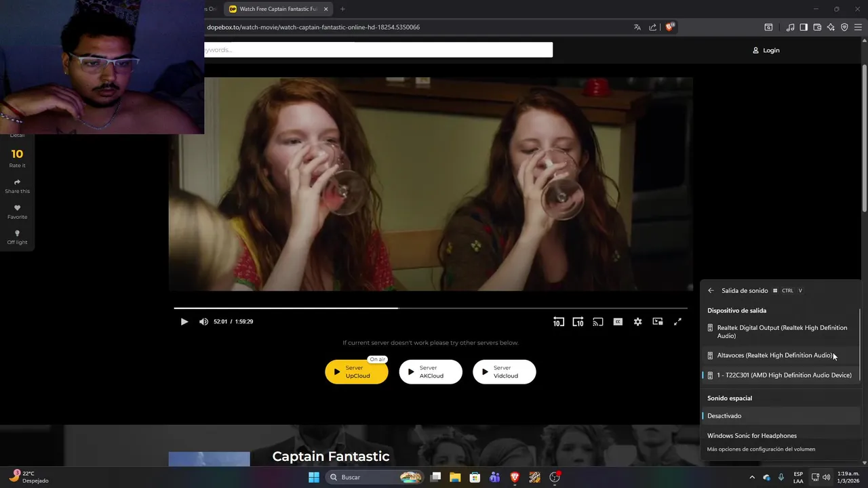Click the sound panel scrollbar
Screen dimensions: 868x488
(860, 345)
